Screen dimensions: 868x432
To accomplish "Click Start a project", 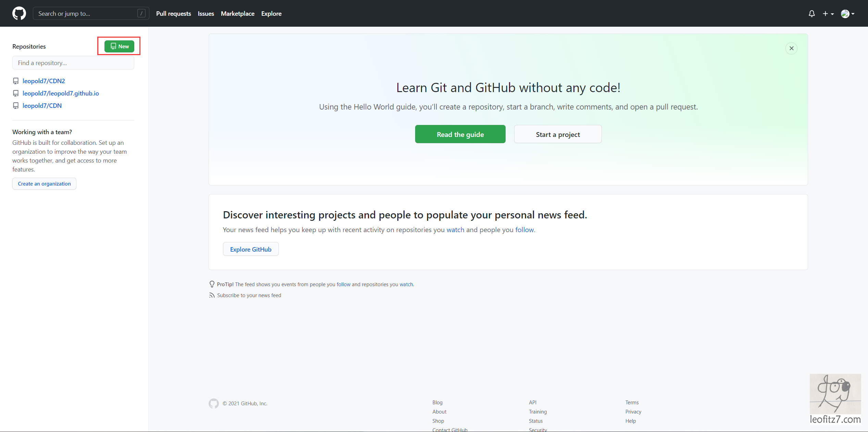I will click(558, 134).
